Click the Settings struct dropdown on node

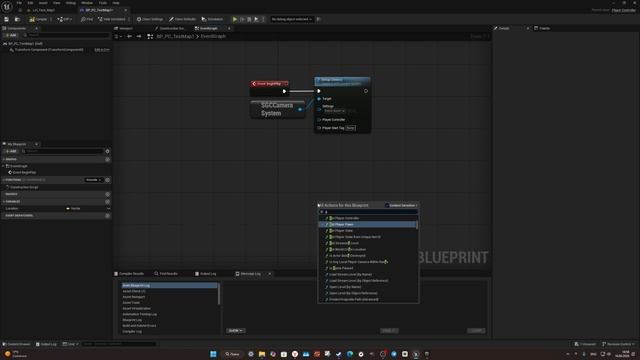335,111
